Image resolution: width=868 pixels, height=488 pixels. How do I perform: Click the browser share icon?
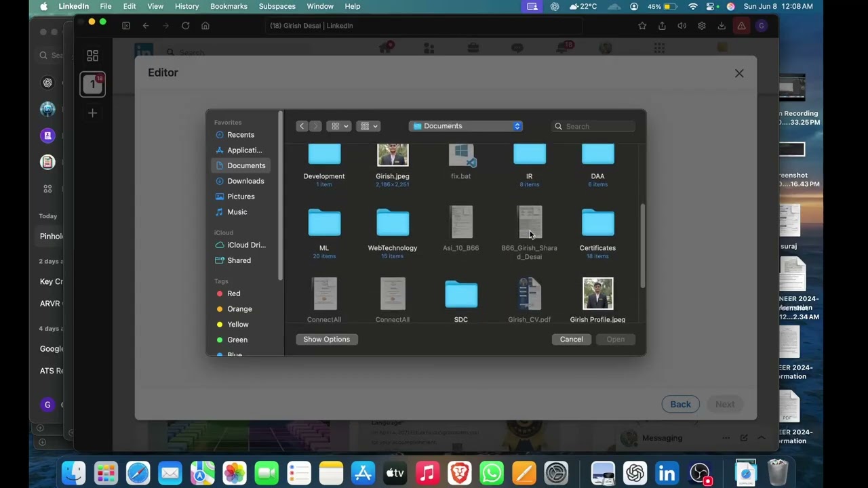coord(662,26)
